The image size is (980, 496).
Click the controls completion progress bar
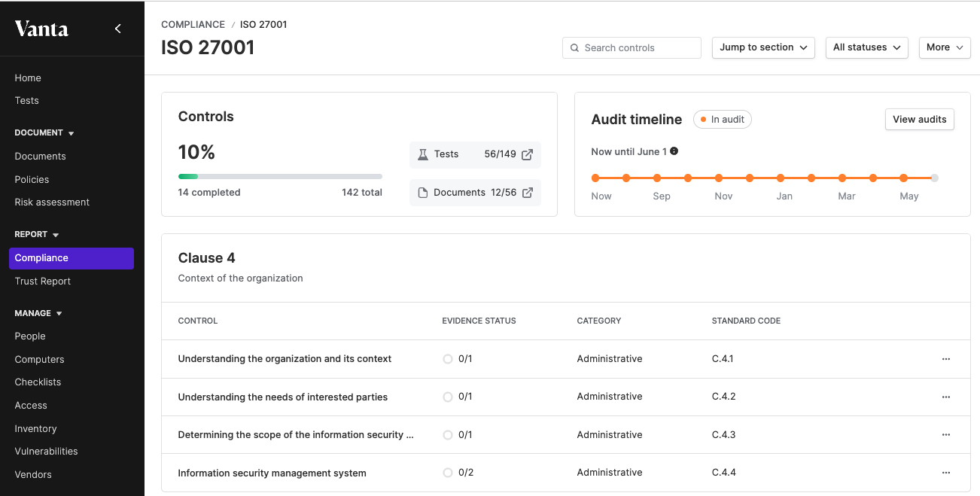coord(280,177)
